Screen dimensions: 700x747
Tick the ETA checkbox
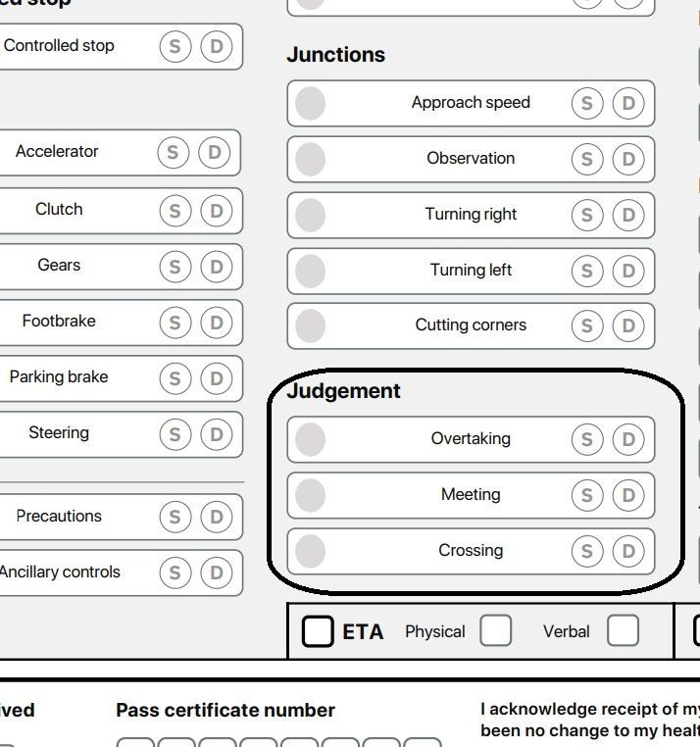pos(318,630)
